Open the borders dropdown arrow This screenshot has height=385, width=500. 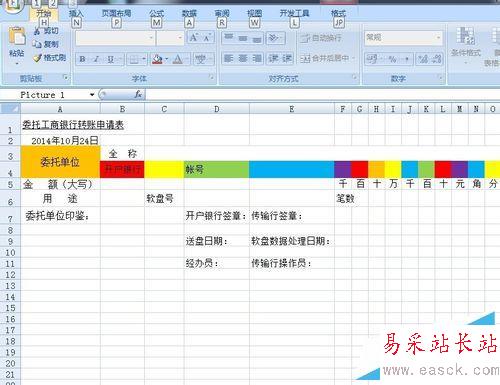coord(144,59)
